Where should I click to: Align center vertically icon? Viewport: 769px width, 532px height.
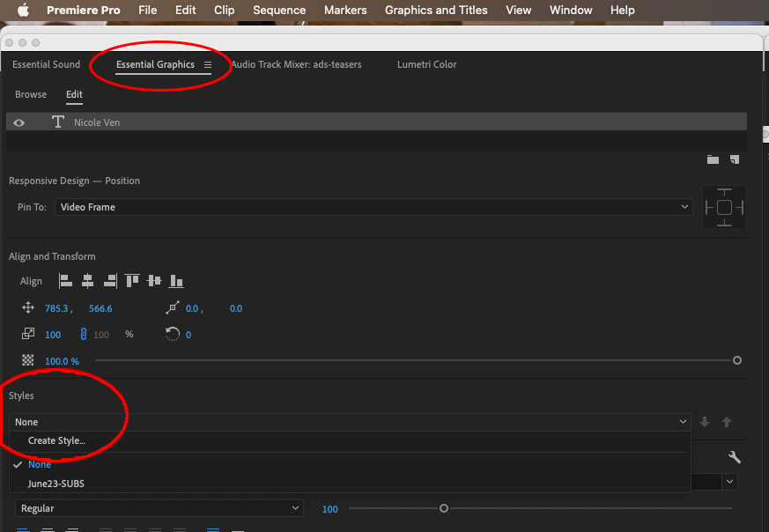154,281
